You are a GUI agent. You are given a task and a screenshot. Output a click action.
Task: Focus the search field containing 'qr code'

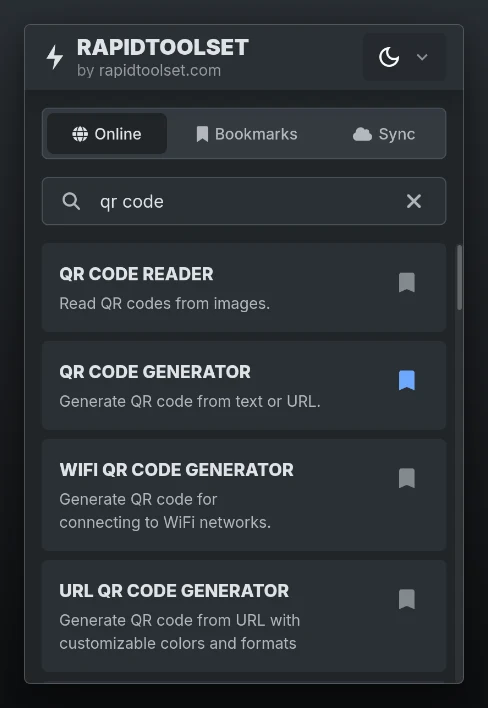pyautogui.click(x=244, y=201)
